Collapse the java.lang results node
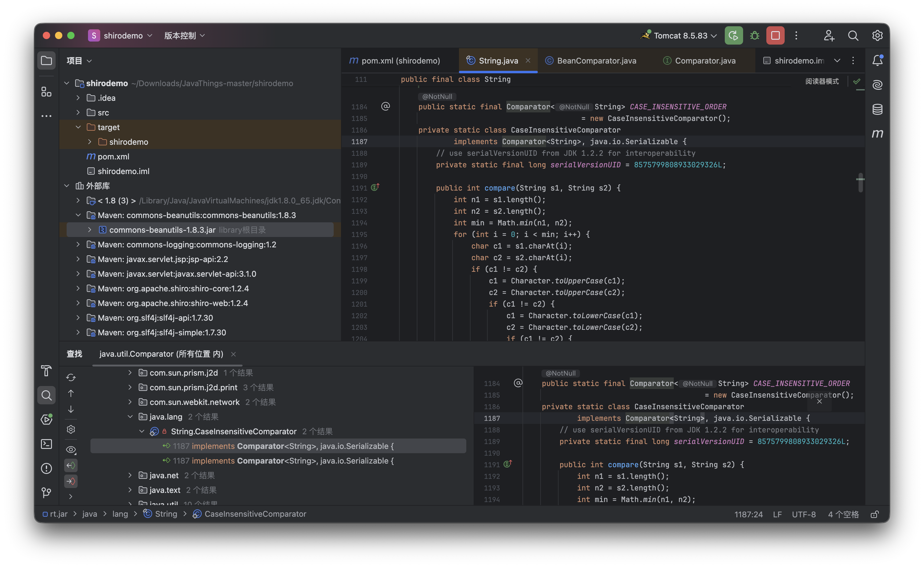924x568 pixels. (x=130, y=417)
